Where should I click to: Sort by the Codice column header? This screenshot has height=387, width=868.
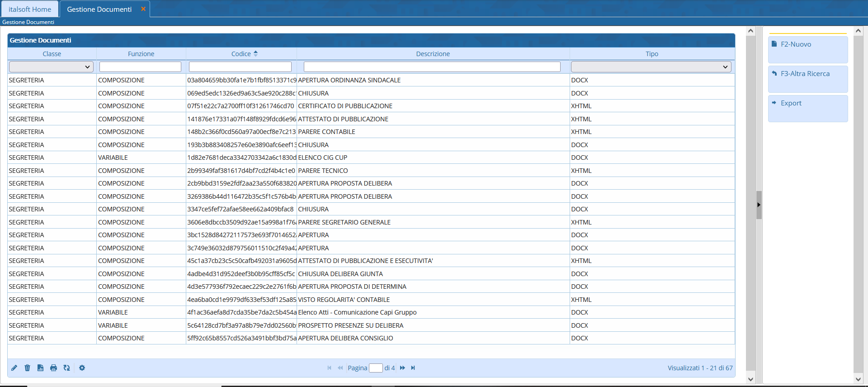[241, 54]
